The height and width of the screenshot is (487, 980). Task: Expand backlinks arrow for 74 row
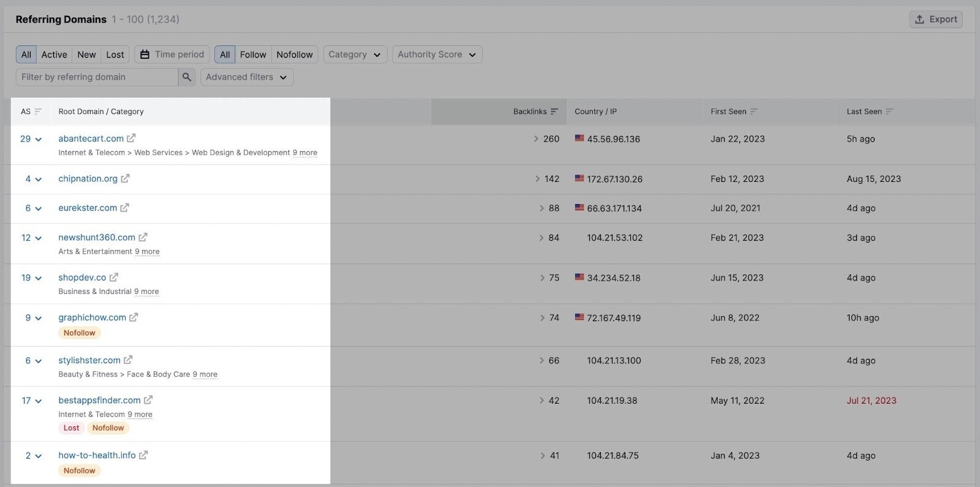coord(542,318)
